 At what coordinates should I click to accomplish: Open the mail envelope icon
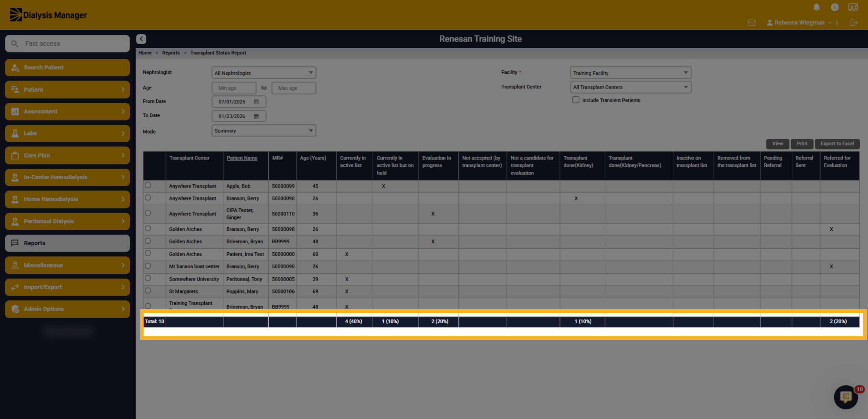pyautogui.click(x=752, y=23)
